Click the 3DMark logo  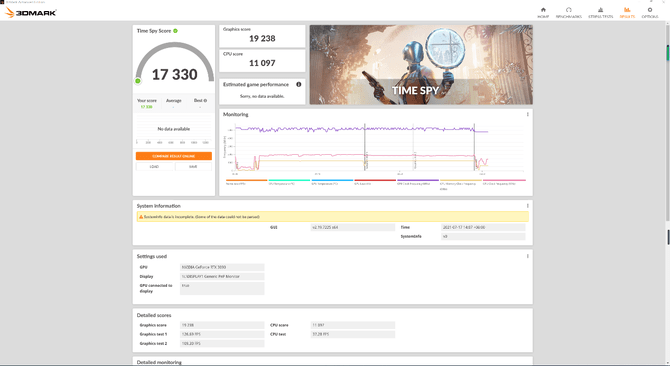click(30, 12)
